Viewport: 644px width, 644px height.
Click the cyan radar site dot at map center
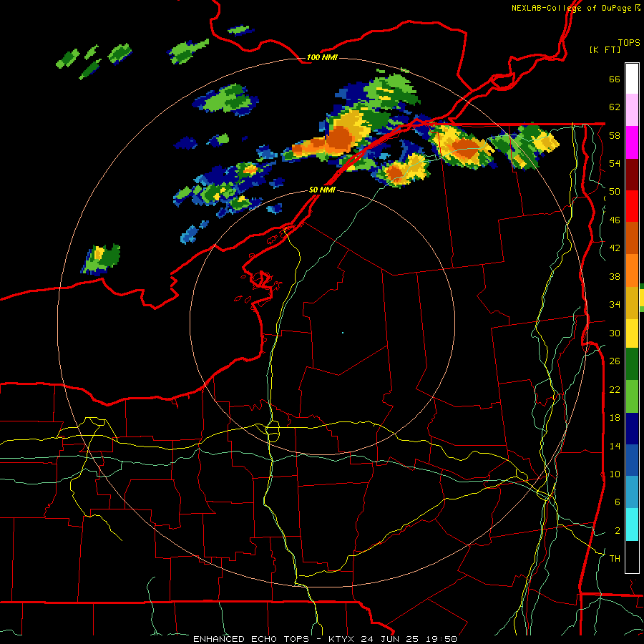(343, 333)
